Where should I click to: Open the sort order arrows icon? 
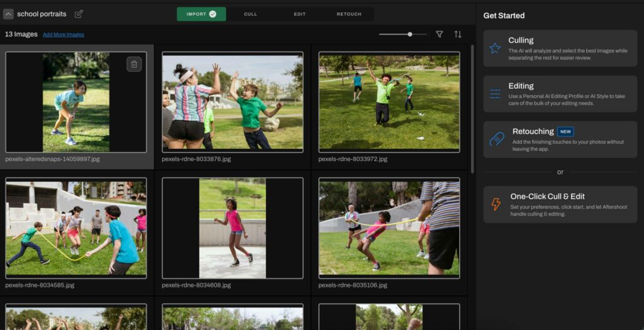point(458,35)
